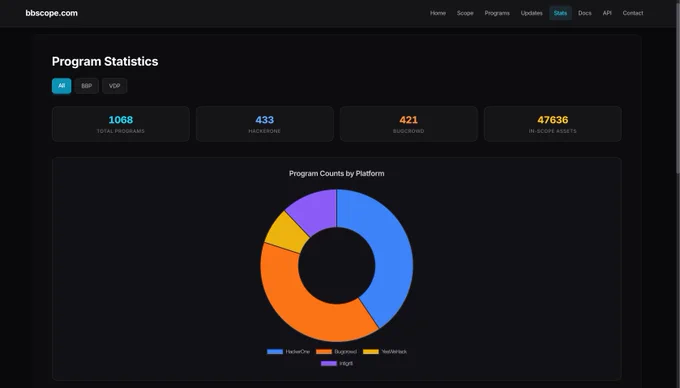Viewport: 680px width, 388px height.
Task: Go to the Scope page
Action: [x=465, y=13]
